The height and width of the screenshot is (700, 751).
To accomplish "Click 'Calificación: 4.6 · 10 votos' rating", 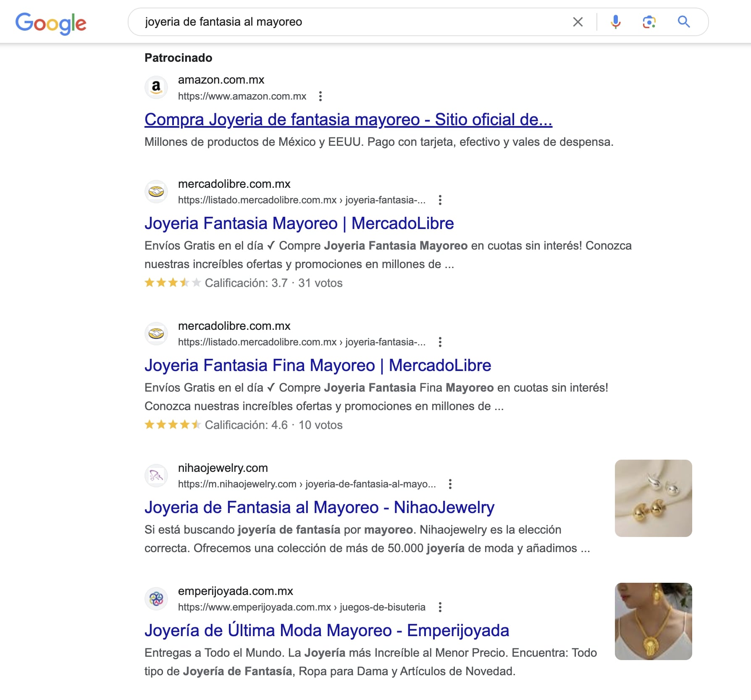I will click(x=244, y=425).
